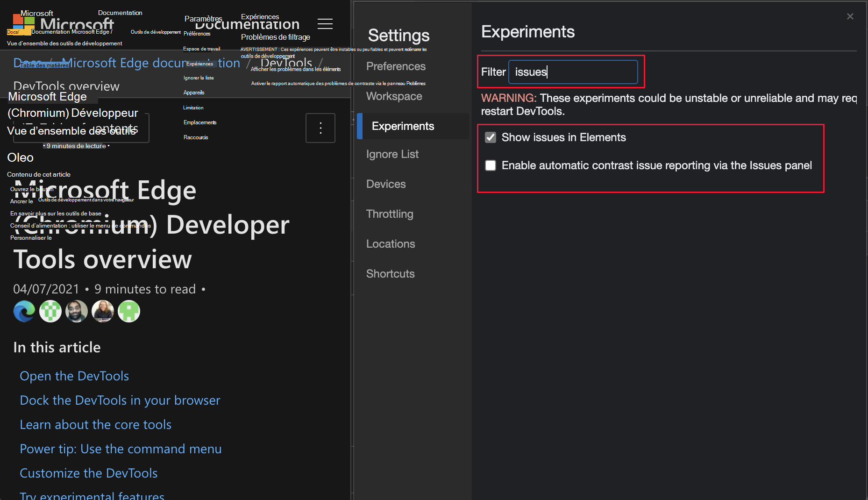The height and width of the screenshot is (500, 868).
Task: Enable automatic contrast issue reporting checkbox
Action: click(x=491, y=165)
